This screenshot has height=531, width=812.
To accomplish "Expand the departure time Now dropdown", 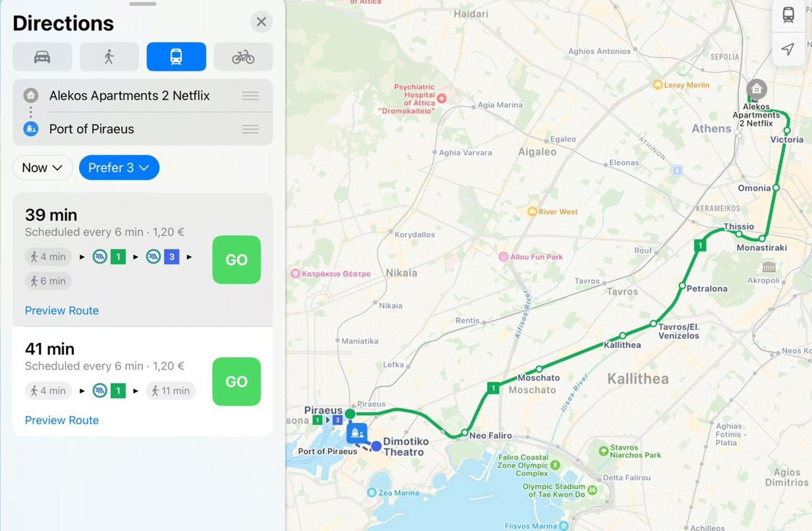I will pyautogui.click(x=41, y=168).
